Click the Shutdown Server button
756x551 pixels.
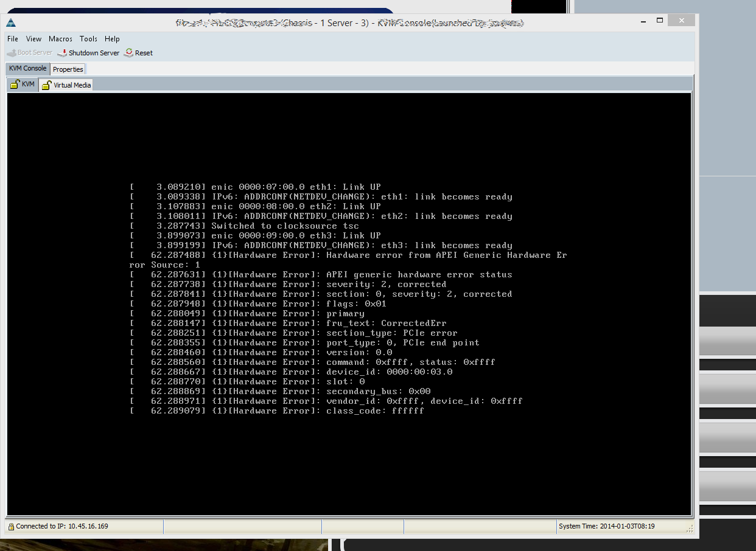point(89,53)
